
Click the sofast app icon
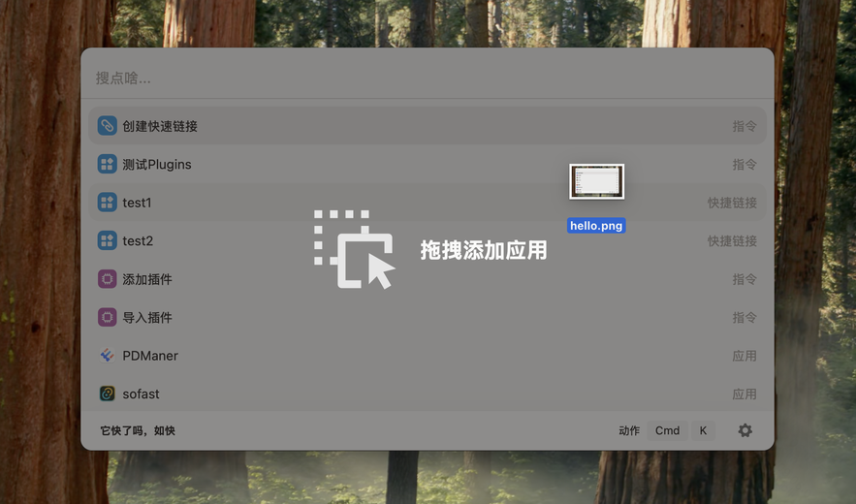(x=107, y=394)
